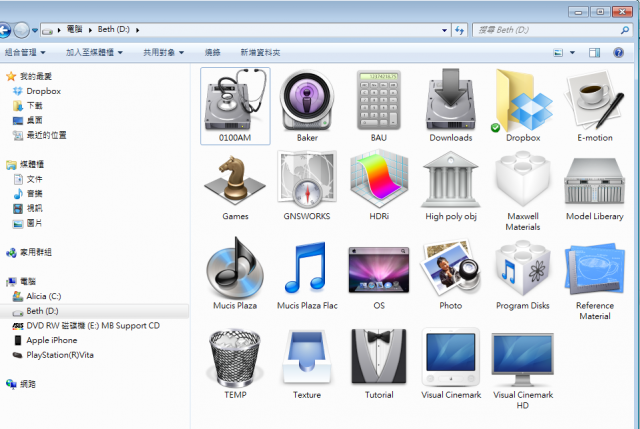640x429 pixels.
Task: Select the BAU calculator folder icon
Action: [x=379, y=100]
